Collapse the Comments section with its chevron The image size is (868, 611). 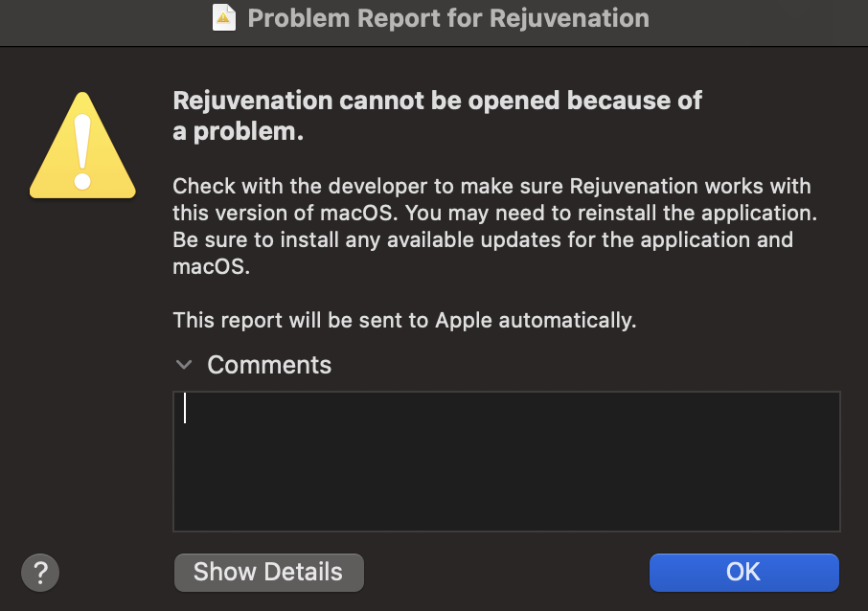pyautogui.click(x=183, y=365)
